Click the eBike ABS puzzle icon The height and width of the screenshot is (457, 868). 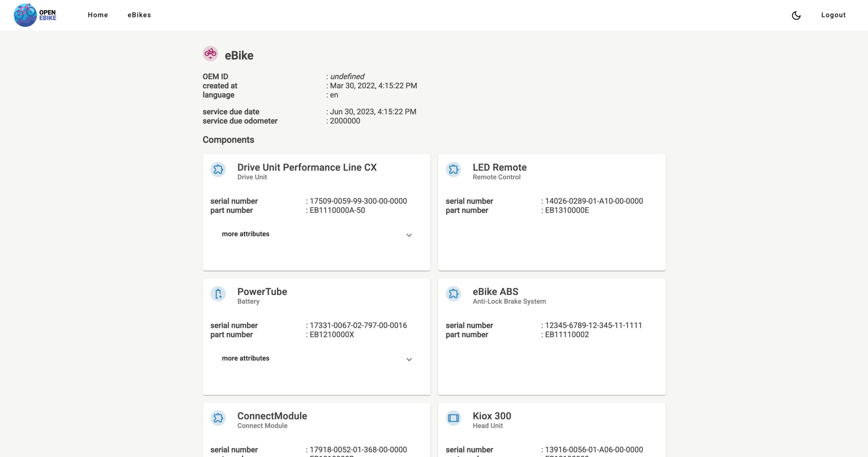coord(454,294)
